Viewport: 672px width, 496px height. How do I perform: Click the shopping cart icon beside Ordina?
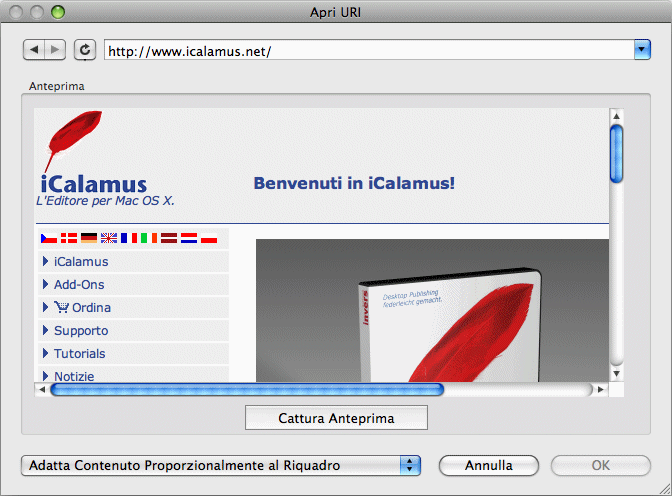(x=61, y=307)
